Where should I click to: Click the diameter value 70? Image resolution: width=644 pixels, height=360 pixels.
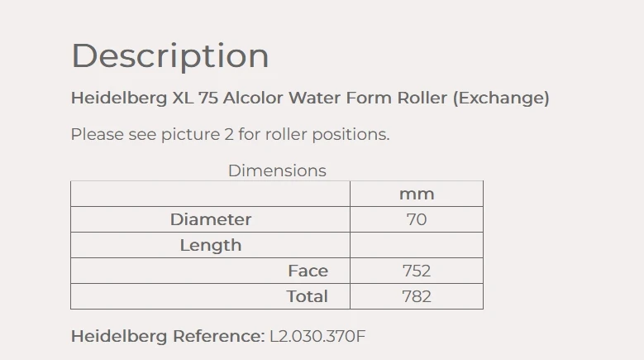(x=417, y=219)
